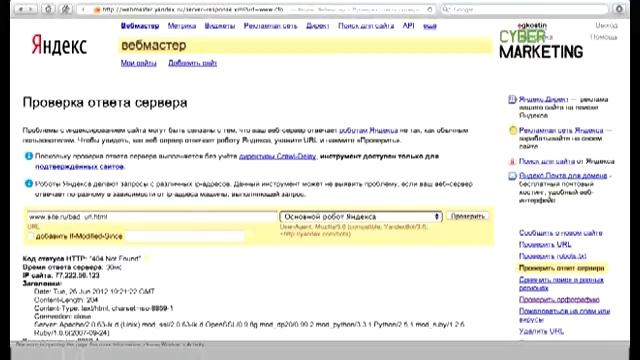
Task: Open Проверить орфографию sidebar link
Action: coord(559,300)
